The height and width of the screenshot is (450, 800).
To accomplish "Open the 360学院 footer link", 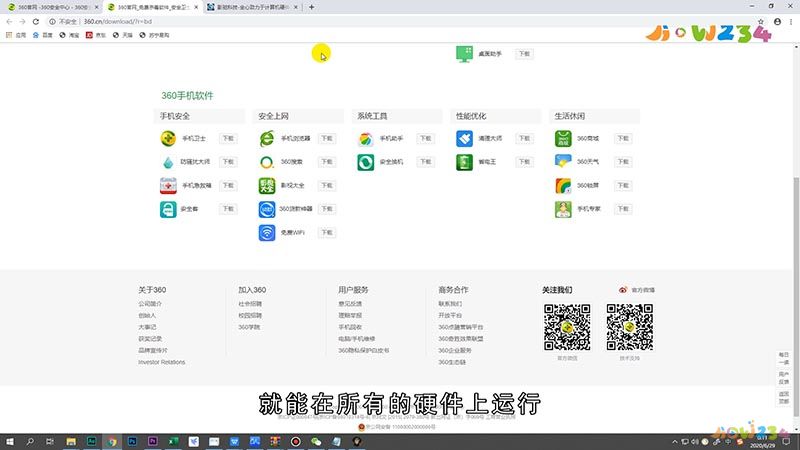I will click(249, 327).
